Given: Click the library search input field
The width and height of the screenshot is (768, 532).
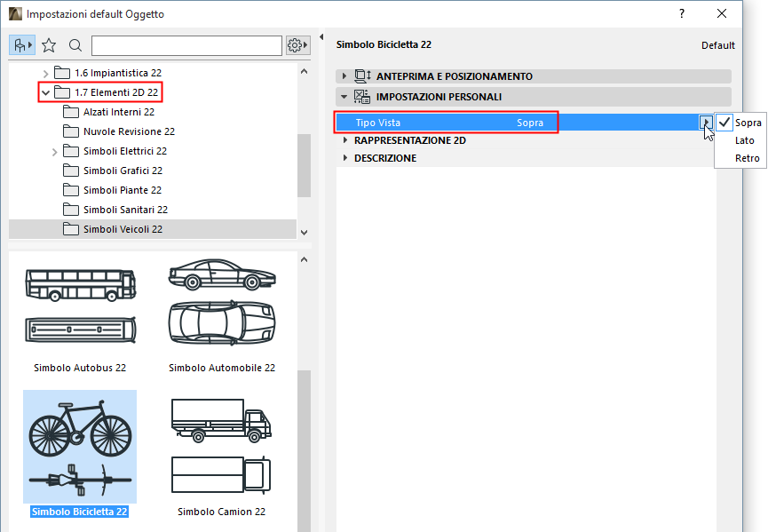Looking at the screenshot, I should [186, 45].
